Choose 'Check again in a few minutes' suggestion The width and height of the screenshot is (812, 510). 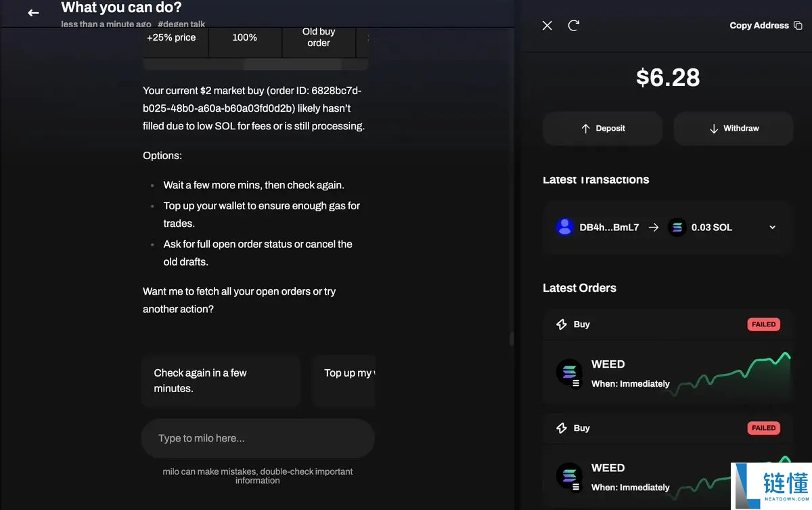221,381
